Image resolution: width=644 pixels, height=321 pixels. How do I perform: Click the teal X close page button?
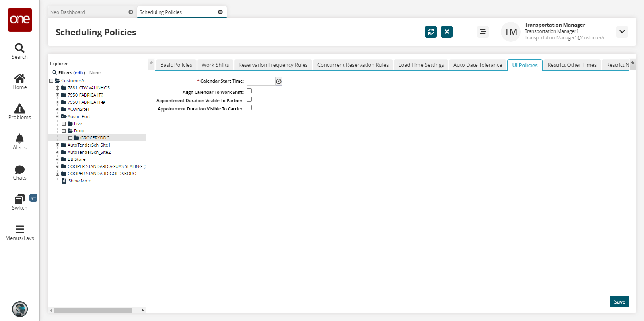(447, 32)
